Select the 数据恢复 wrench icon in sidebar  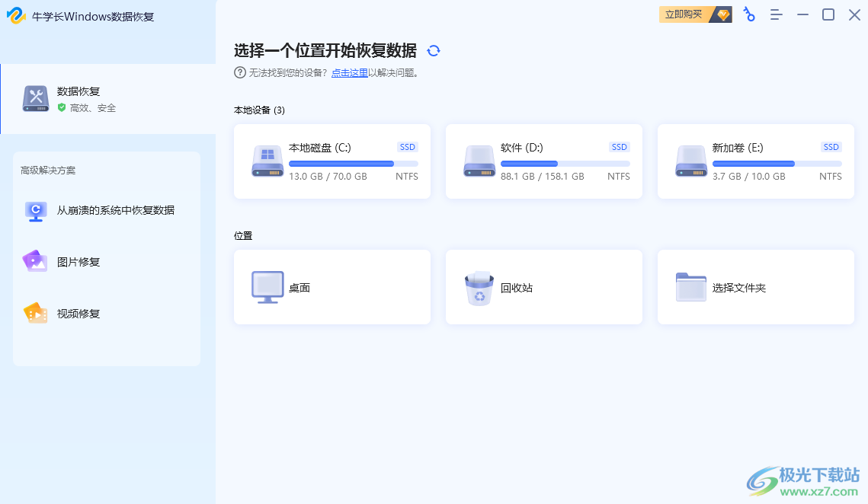(x=36, y=98)
